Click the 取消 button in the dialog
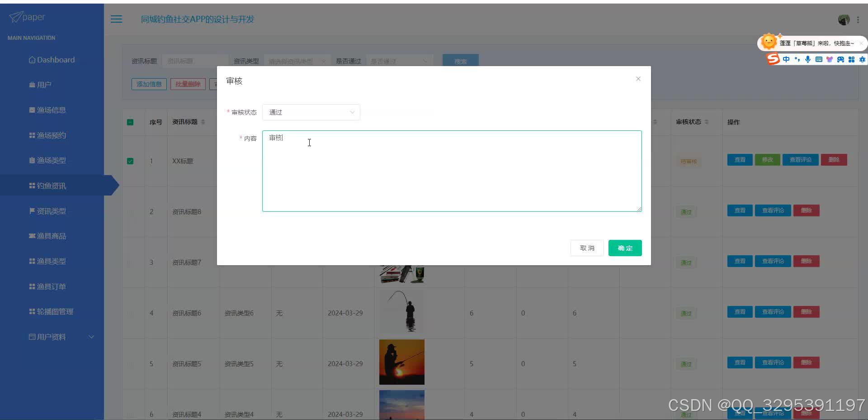Image resolution: width=868 pixels, height=420 pixels. 587,248
